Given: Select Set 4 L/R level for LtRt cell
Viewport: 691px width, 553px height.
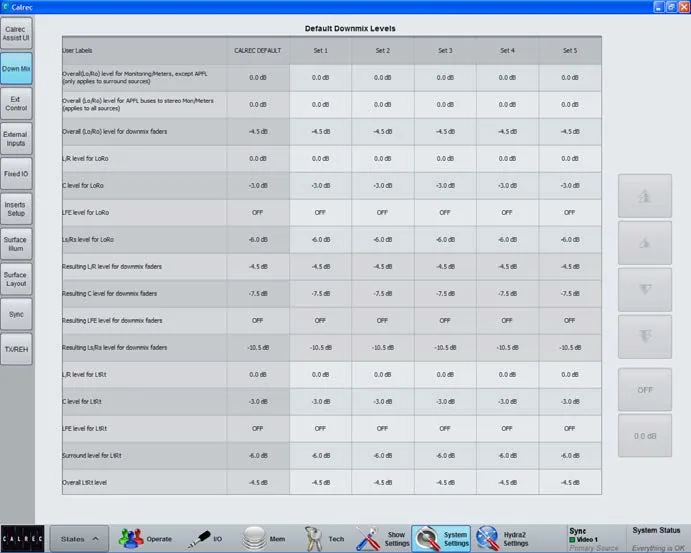Looking at the screenshot, I should coord(507,375).
